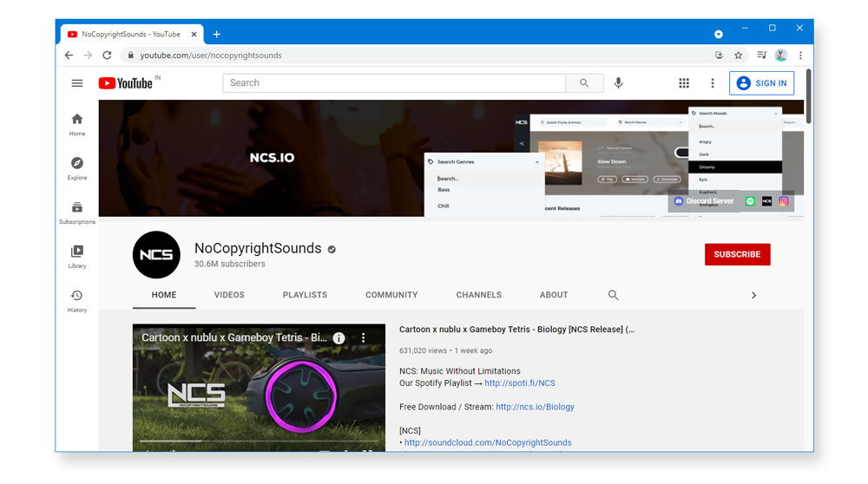
Task: Open a new browser tab
Action: (216, 35)
